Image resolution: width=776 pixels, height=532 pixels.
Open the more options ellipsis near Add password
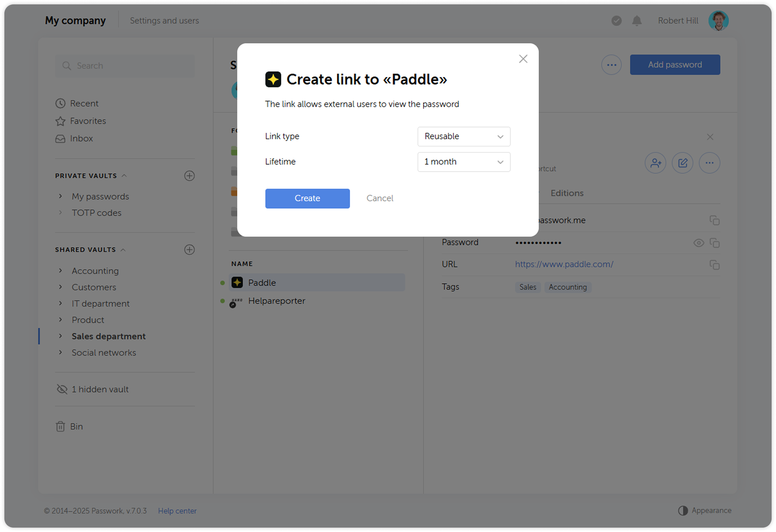(611, 64)
